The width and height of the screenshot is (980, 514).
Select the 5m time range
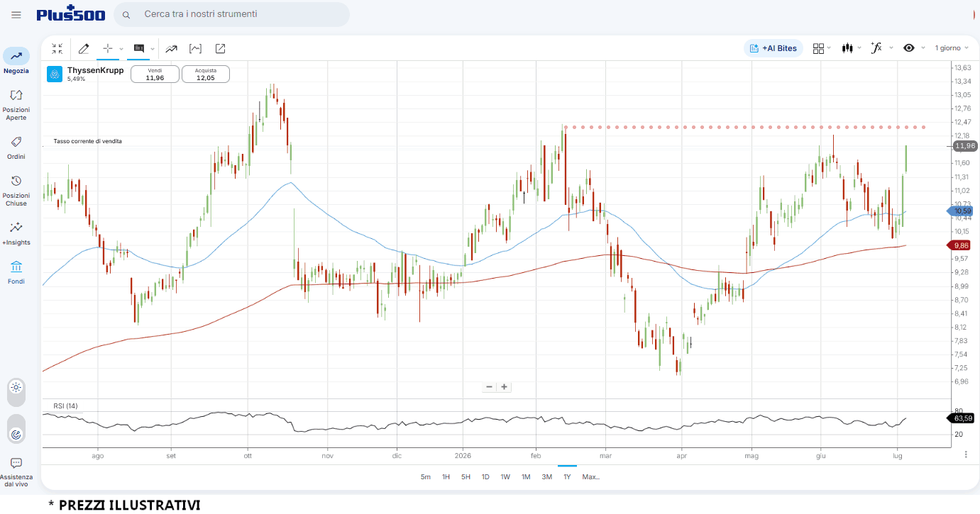[425, 477]
